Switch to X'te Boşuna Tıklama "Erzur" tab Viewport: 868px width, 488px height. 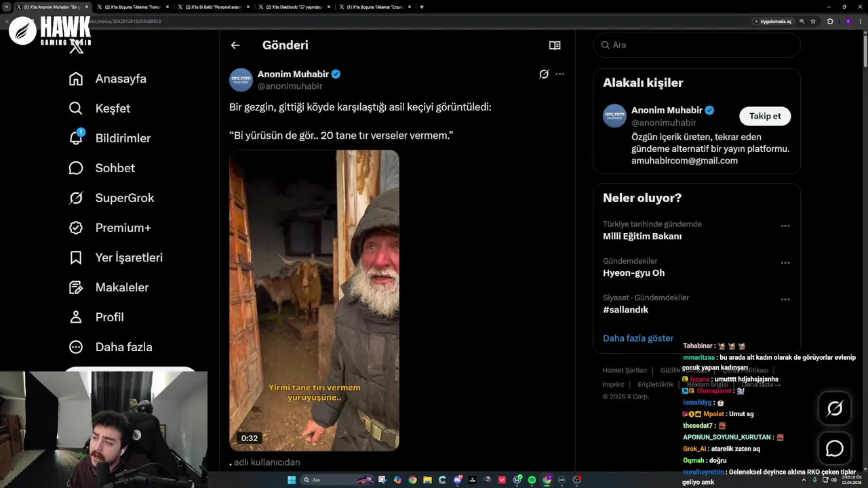coord(376,7)
